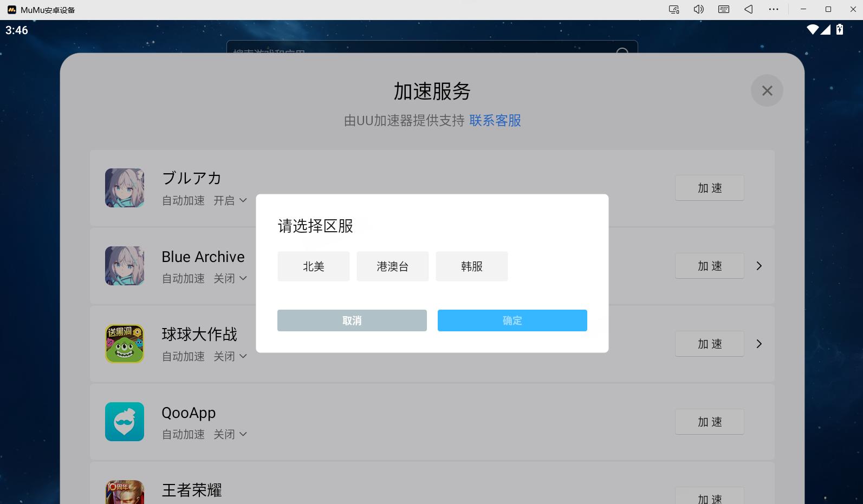Click the Blue Archive app icon

click(125, 266)
